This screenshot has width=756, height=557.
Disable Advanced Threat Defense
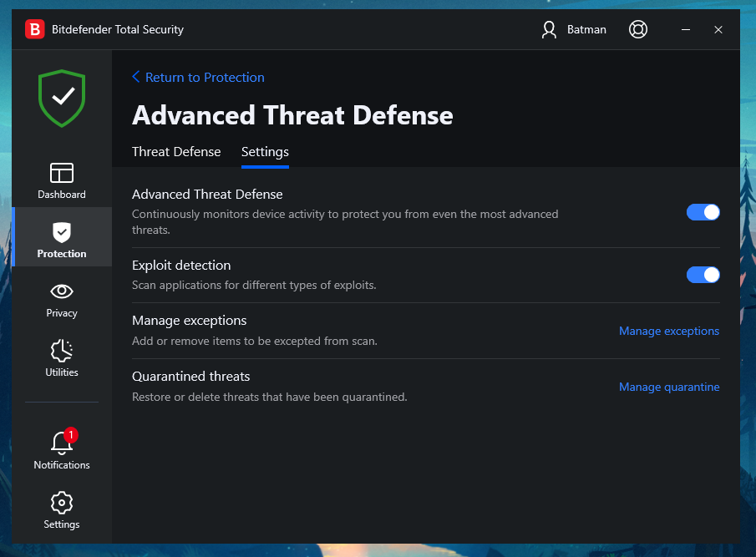tap(703, 212)
